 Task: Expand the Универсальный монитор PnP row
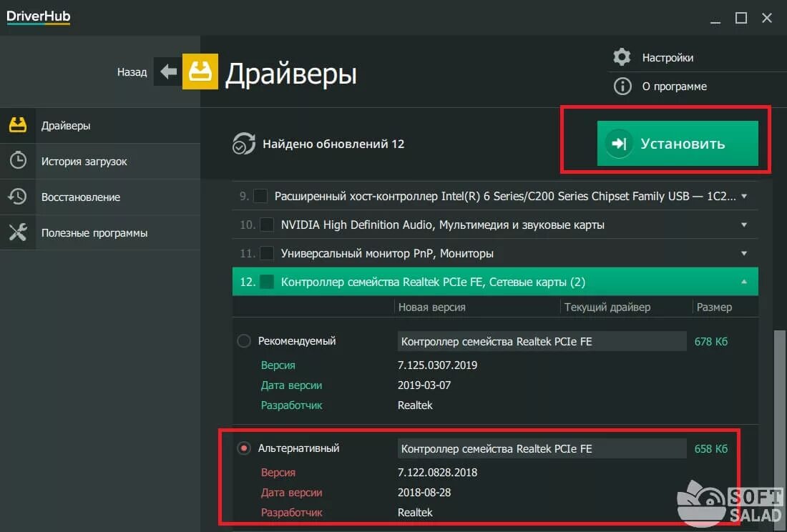tap(744, 253)
